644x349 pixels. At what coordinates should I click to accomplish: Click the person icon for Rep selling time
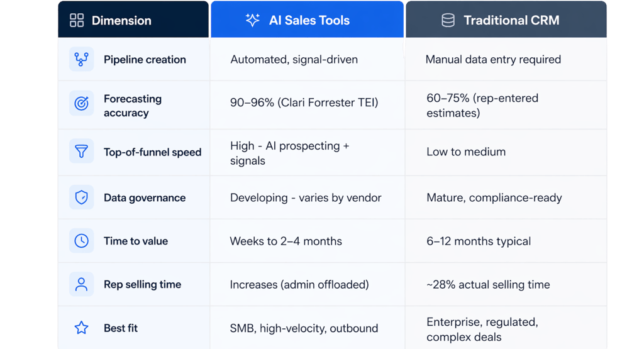pyautogui.click(x=81, y=284)
